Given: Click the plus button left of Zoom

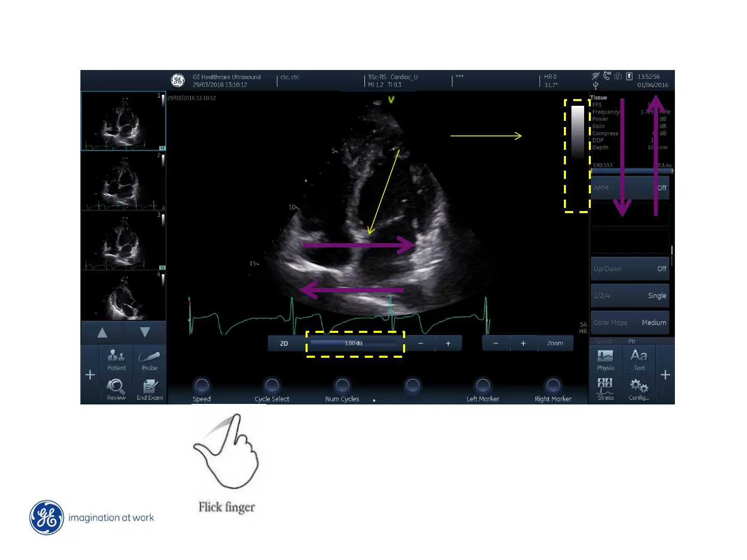Looking at the screenshot, I should coord(523,343).
